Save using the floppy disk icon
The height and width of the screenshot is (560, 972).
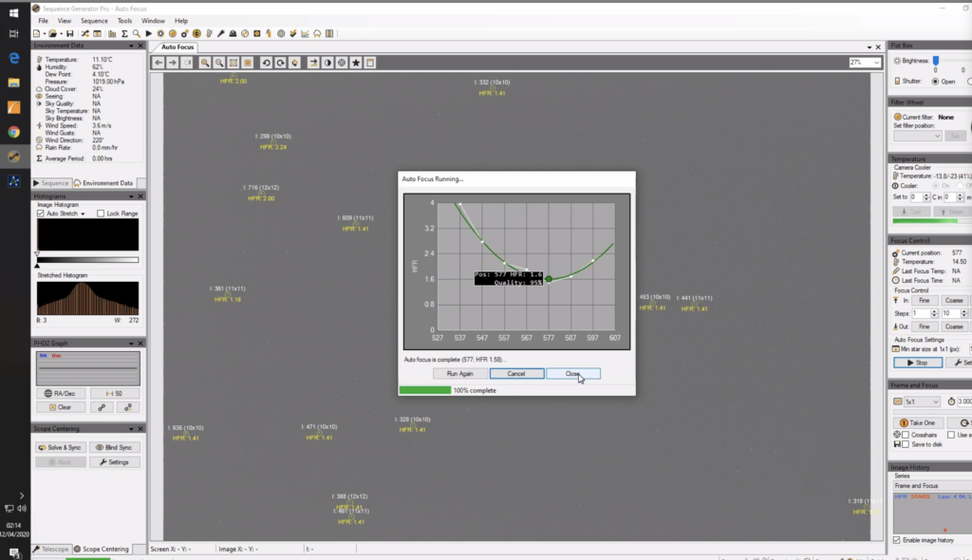pos(69,33)
